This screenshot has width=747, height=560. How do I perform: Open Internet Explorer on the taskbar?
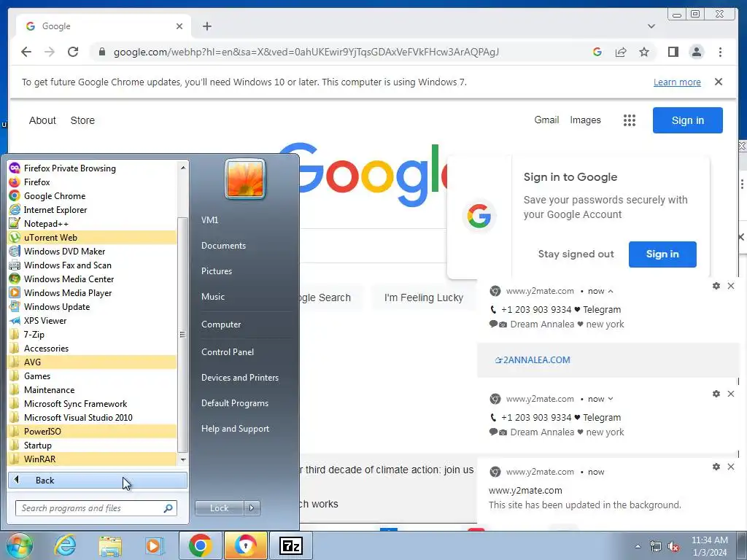(x=65, y=545)
